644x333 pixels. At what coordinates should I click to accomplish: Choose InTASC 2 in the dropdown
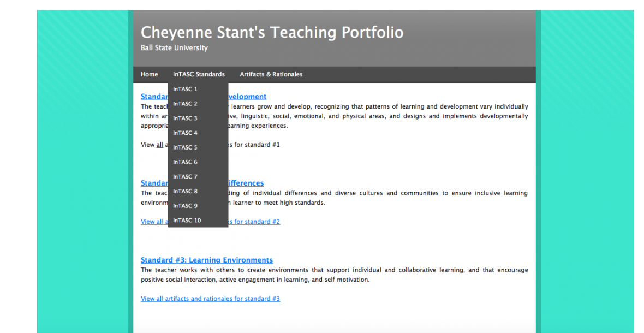[x=186, y=104]
